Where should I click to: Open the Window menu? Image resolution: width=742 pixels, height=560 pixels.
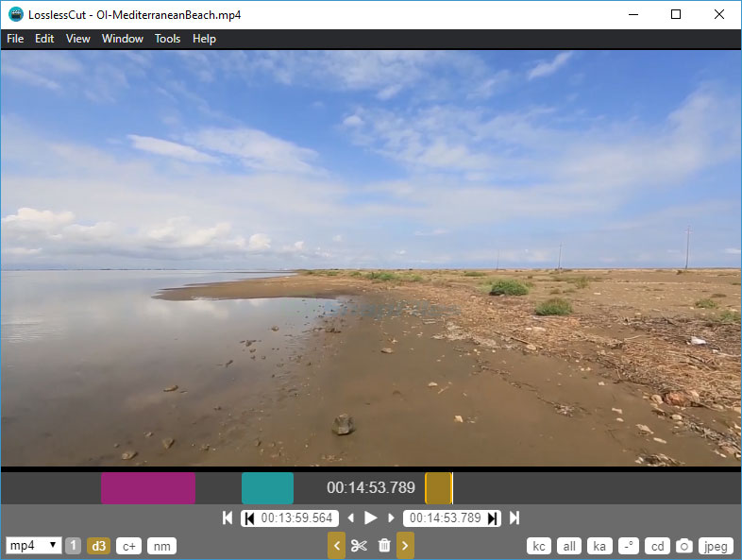(123, 39)
